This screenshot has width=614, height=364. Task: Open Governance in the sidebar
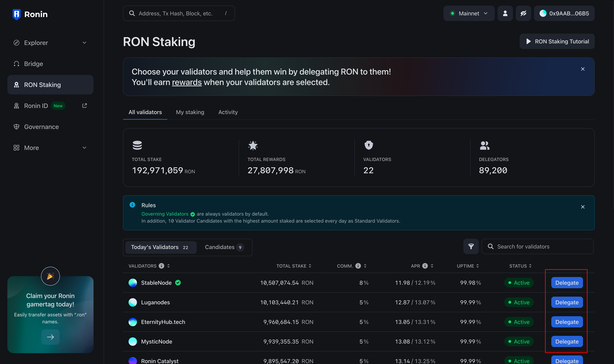pyautogui.click(x=50, y=127)
